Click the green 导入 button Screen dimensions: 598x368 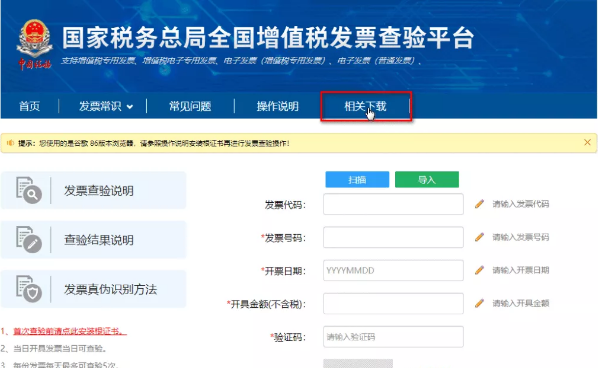tap(427, 180)
